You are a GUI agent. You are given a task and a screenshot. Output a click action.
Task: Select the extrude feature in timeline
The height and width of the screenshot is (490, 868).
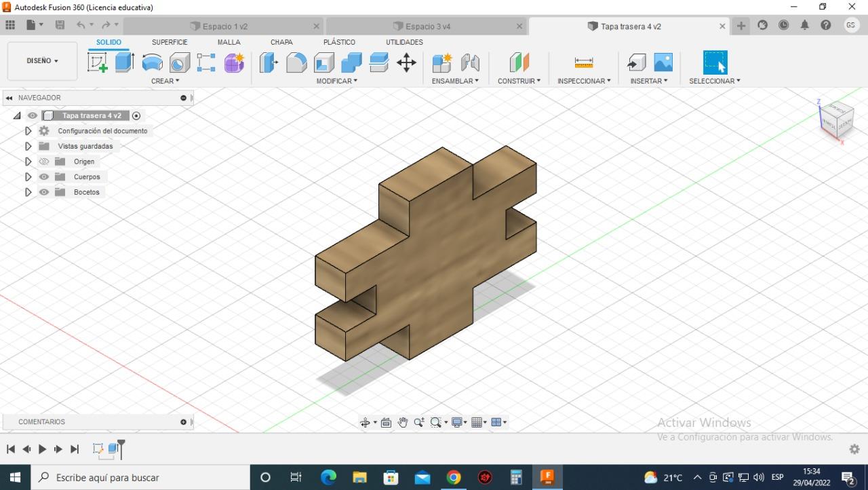click(113, 449)
